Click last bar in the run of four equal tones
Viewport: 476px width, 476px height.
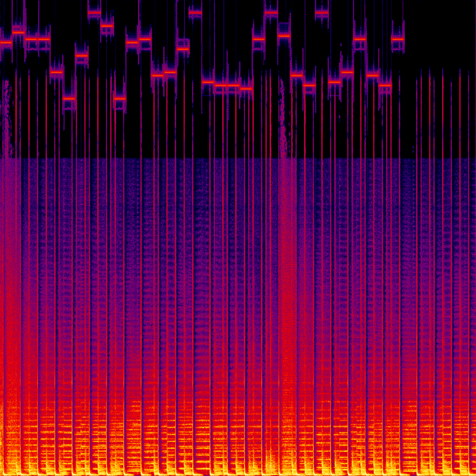pyautogui.click(x=246, y=88)
